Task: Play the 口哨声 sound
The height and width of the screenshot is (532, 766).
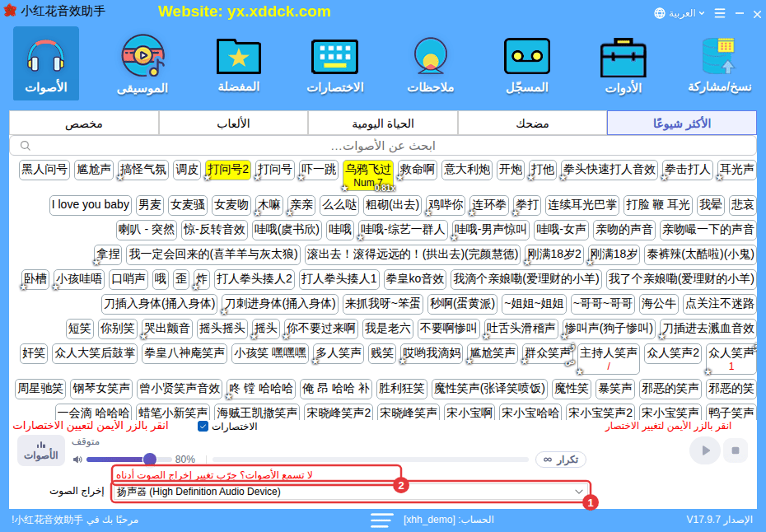Action: click(128, 279)
